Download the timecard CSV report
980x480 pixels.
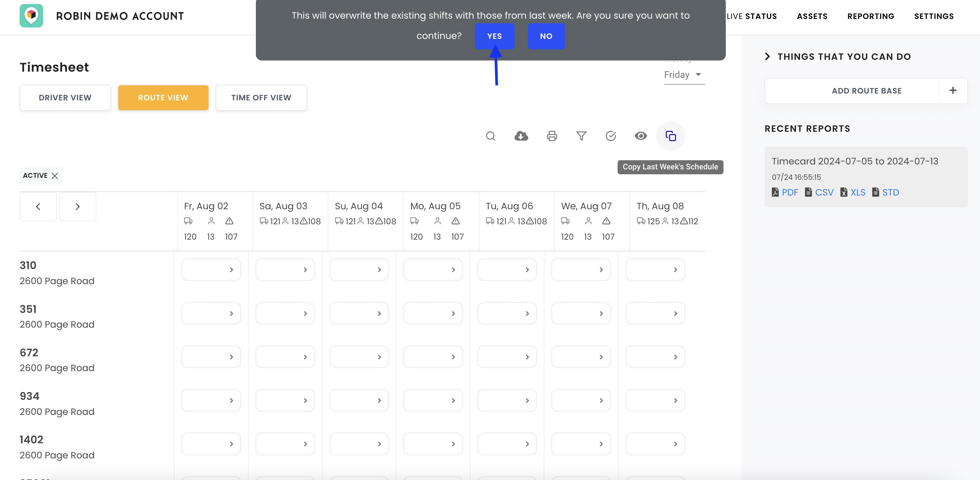point(819,192)
